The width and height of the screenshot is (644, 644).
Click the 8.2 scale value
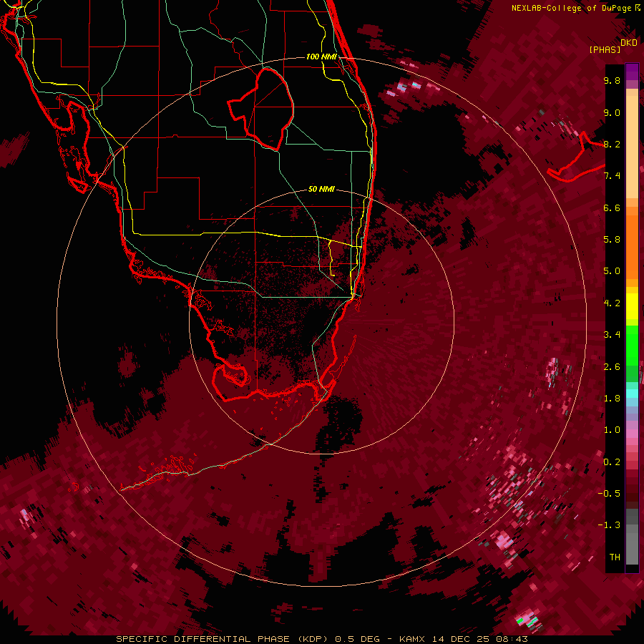click(612, 144)
